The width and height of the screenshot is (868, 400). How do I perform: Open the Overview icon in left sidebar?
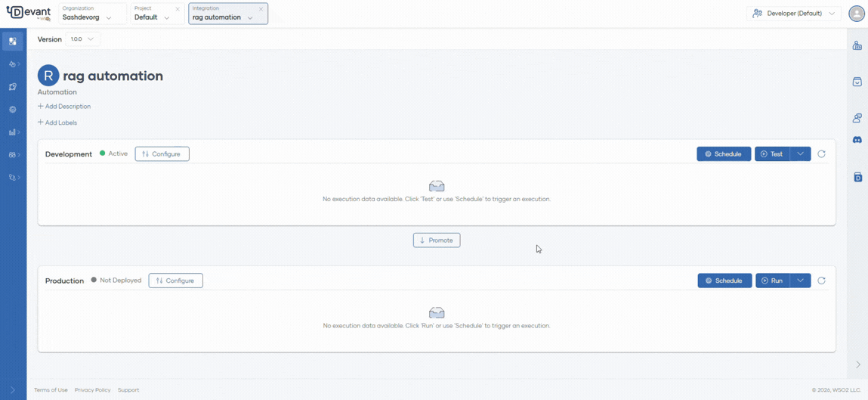[x=13, y=42]
